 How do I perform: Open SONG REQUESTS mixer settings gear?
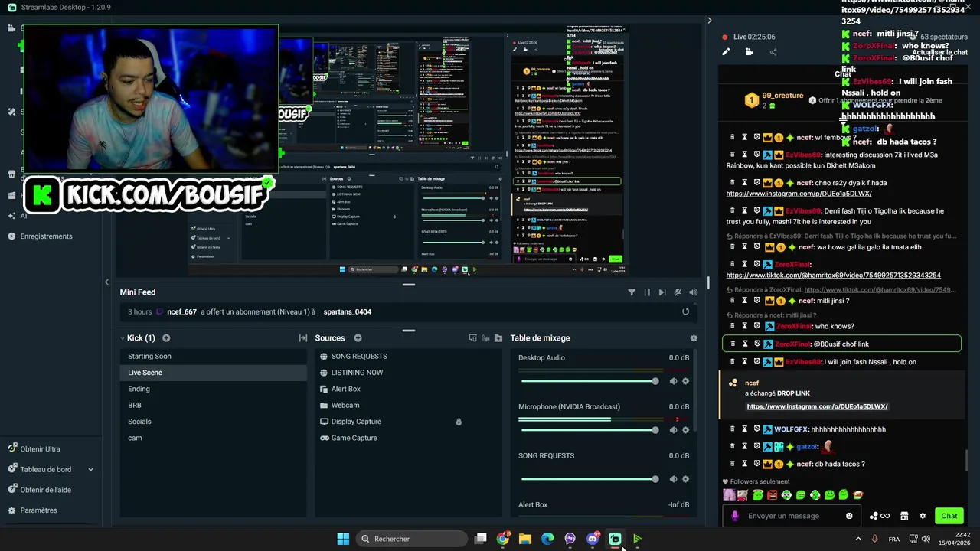pos(685,479)
